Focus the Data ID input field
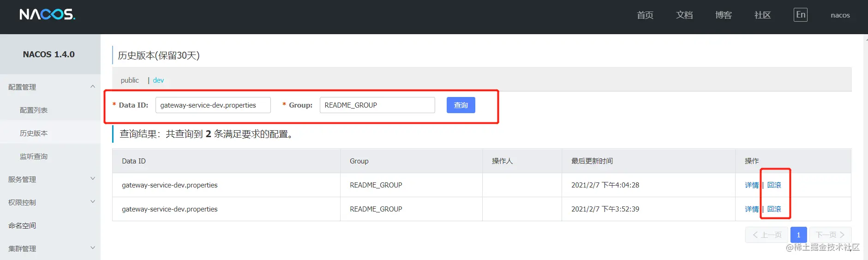 [213, 105]
